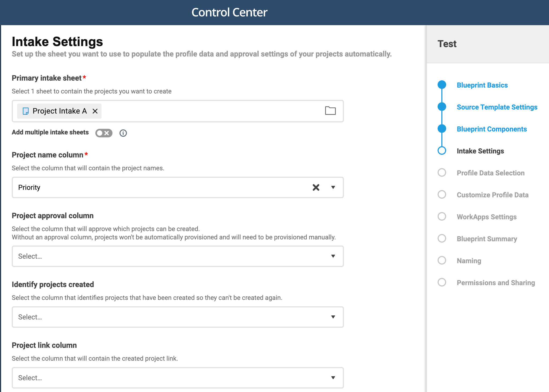Open the Naming configuration step
549x392 pixels.
click(468, 261)
